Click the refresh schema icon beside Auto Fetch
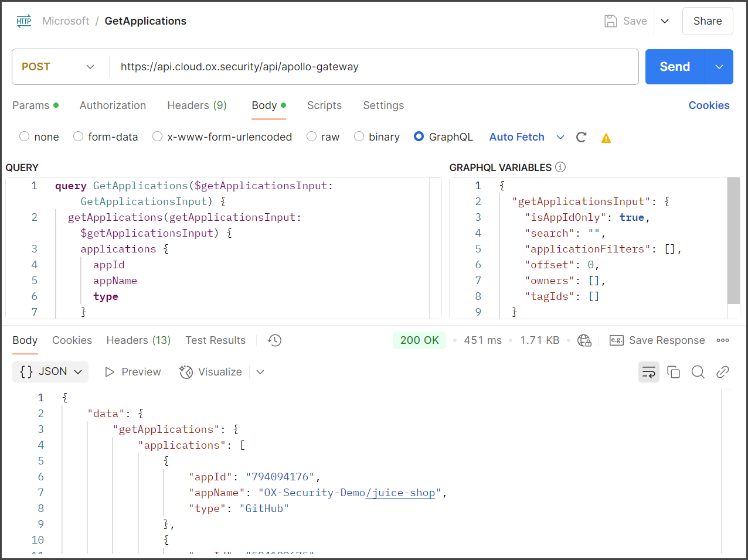748x560 pixels. point(581,137)
